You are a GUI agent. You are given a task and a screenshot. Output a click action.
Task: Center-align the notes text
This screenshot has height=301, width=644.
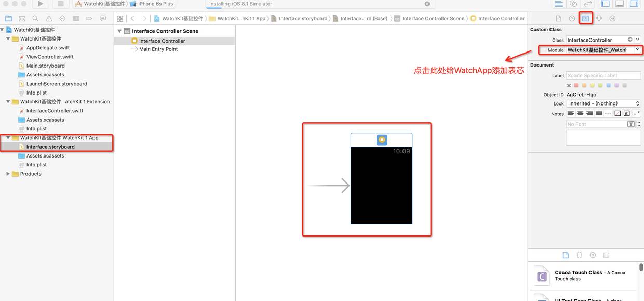pyautogui.click(x=580, y=113)
